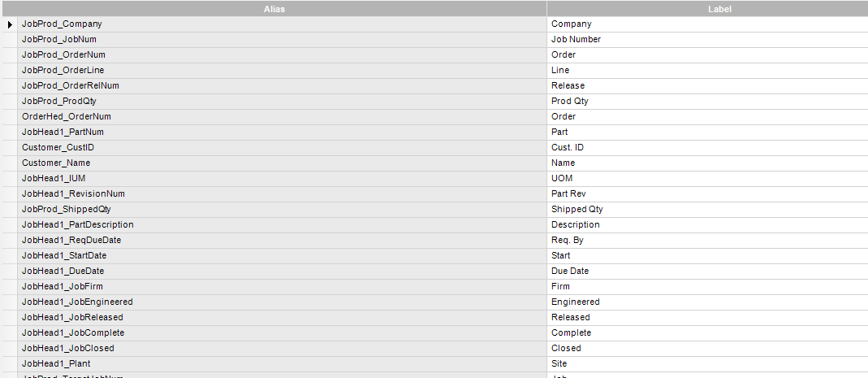Select the row indicator arrow for JobProd_Company

click(x=10, y=24)
